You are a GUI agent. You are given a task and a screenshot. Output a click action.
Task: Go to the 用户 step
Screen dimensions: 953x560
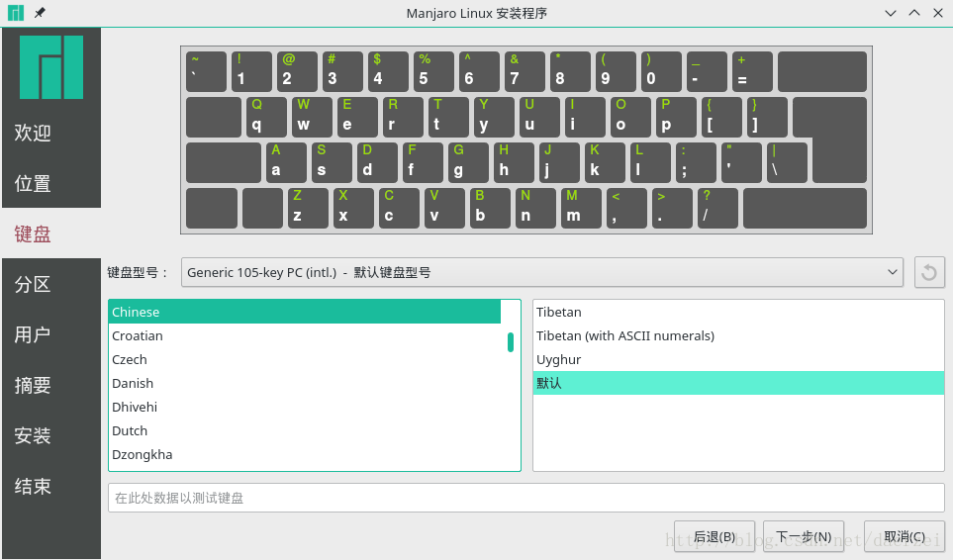click(x=33, y=334)
